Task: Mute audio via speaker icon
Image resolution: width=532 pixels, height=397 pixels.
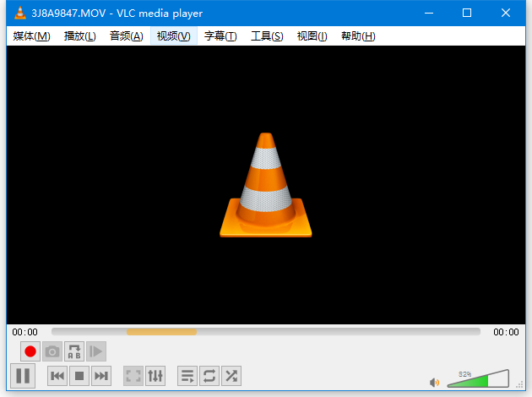Action: click(434, 383)
